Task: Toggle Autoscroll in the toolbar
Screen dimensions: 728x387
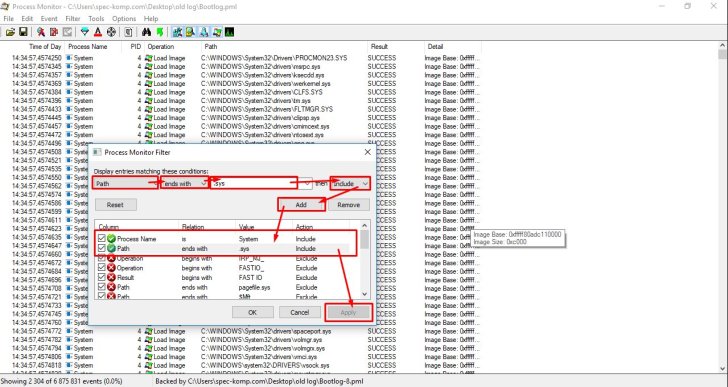Action: click(x=54, y=32)
